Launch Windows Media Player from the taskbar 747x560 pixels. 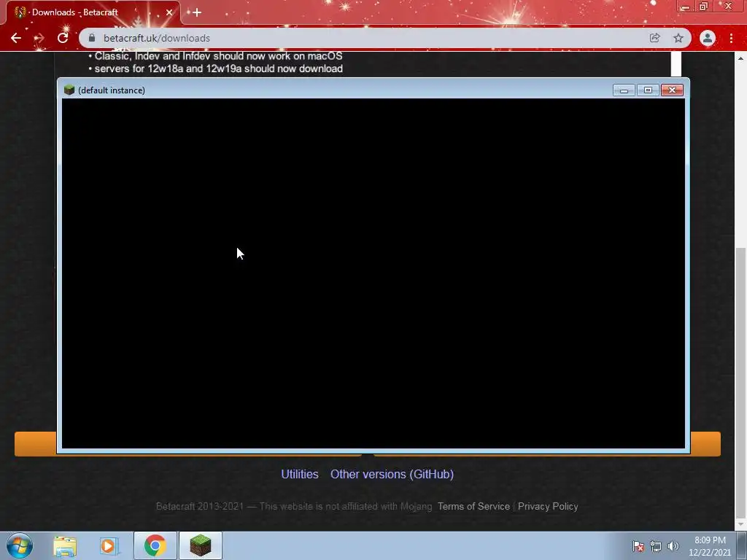coord(108,545)
